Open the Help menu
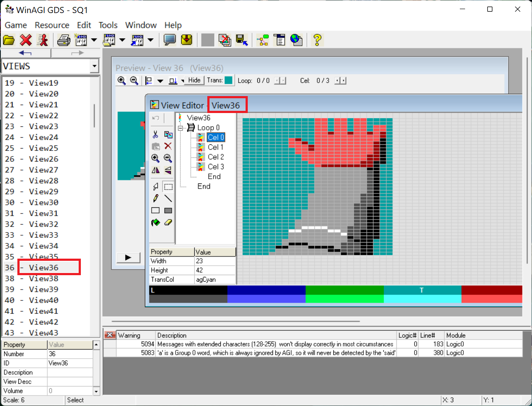Screen dimensions: 532x406 pyautogui.click(x=173, y=25)
